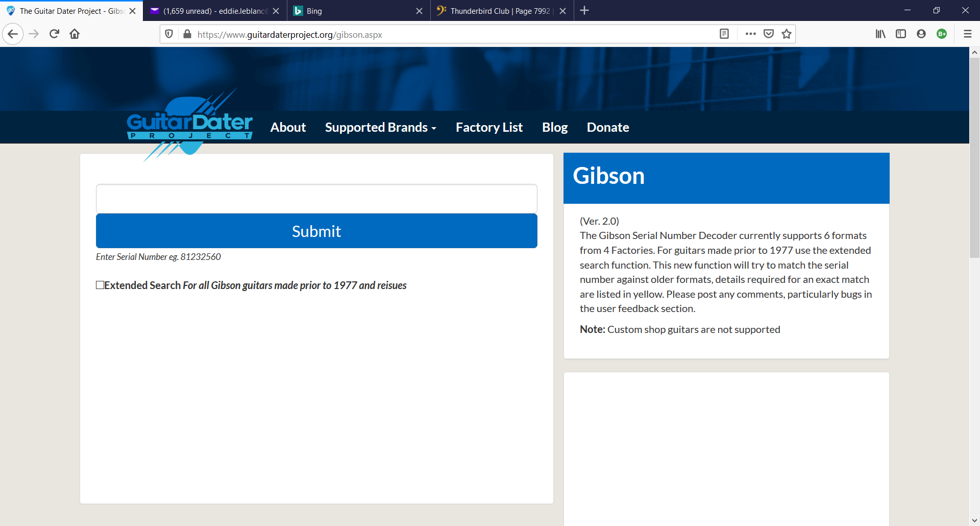Toggle Reader View icon
The width and height of the screenshot is (980, 526).
click(x=724, y=34)
